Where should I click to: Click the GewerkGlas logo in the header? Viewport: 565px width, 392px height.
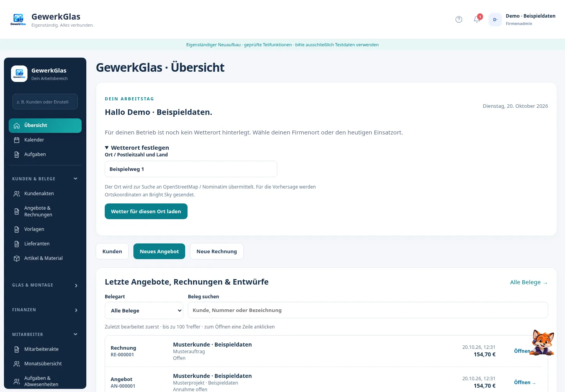click(18, 19)
